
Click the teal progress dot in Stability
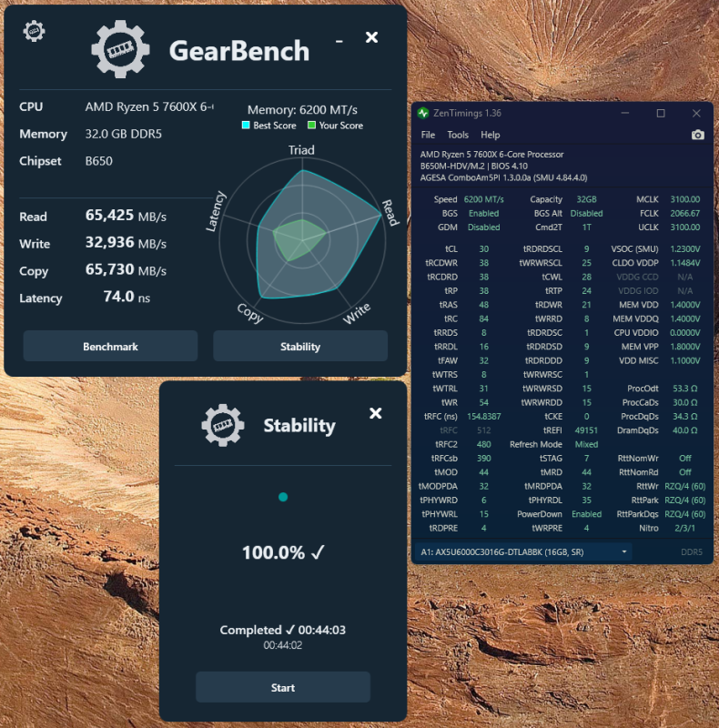point(283,497)
